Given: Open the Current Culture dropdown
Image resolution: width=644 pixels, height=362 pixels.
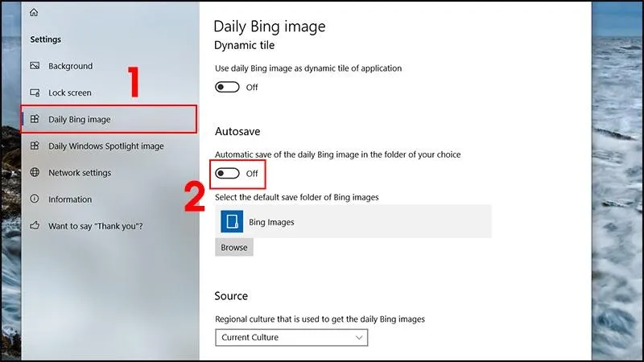Looking at the screenshot, I should point(291,337).
